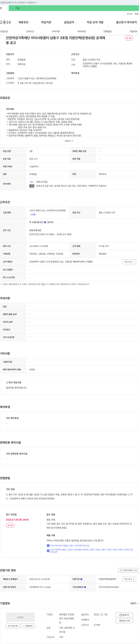Click the 열람차단 button
The height and width of the screenshot is (644, 139).
[x=28, y=626]
